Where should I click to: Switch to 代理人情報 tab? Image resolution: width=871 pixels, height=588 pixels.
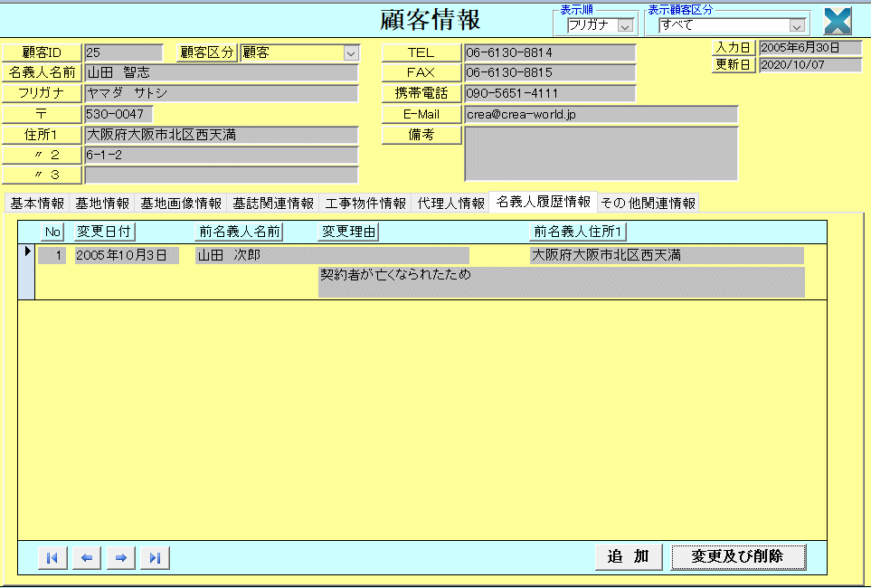coord(451,204)
